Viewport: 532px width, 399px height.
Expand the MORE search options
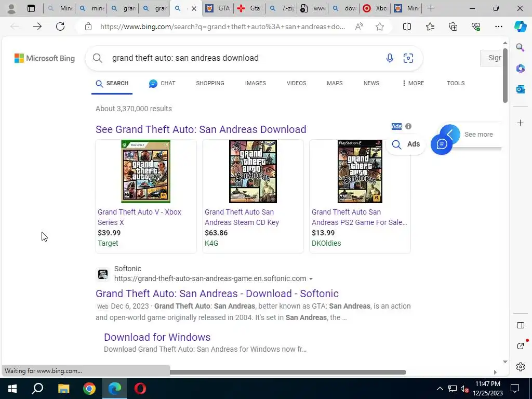point(413,83)
